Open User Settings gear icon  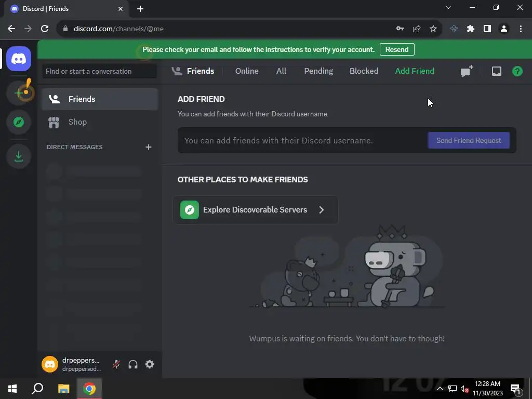150,364
